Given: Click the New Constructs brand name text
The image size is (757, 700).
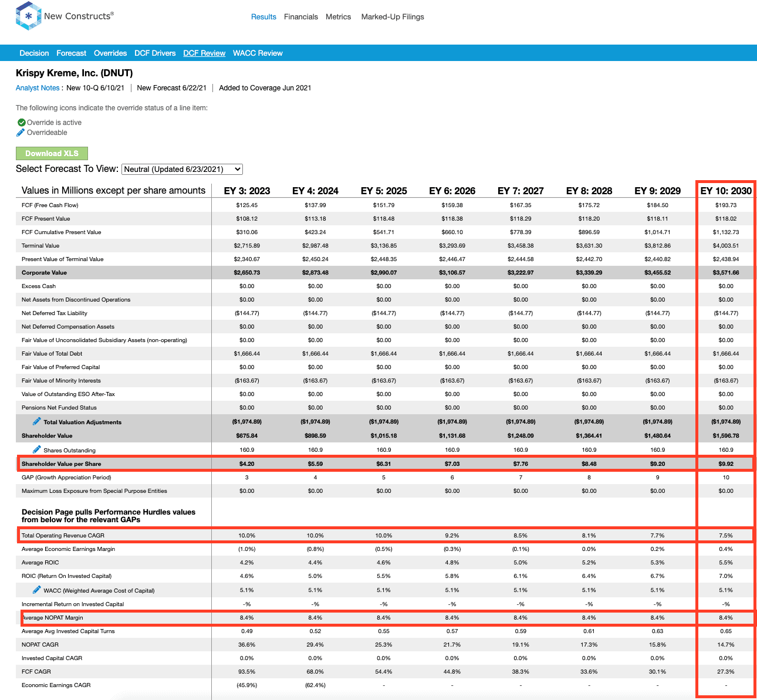Looking at the screenshot, I should coord(79,16).
